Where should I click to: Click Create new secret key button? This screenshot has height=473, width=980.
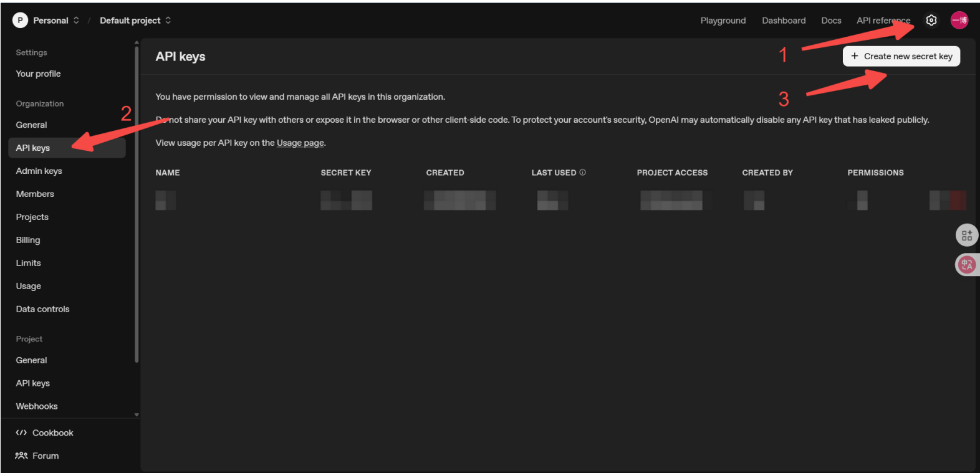pos(901,56)
